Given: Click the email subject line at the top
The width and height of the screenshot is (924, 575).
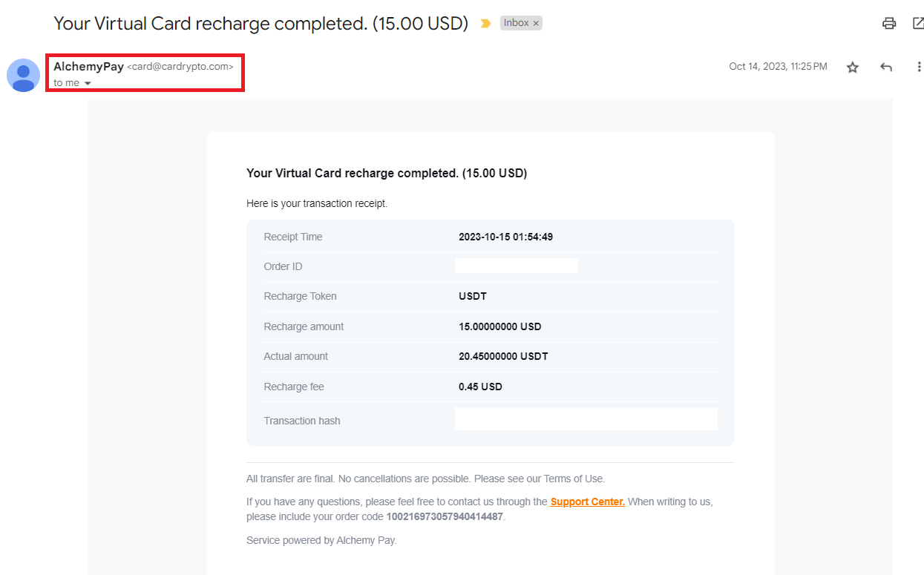Looking at the screenshot, I should pyautogui.click(x=261, y=24).
